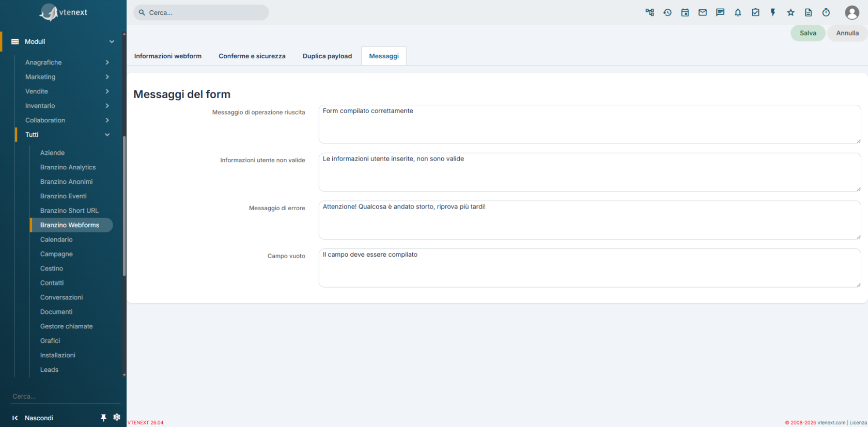Expand the Collaboration submenu
The width and height of the screenshot is (868, 427).
coord(107,120)
